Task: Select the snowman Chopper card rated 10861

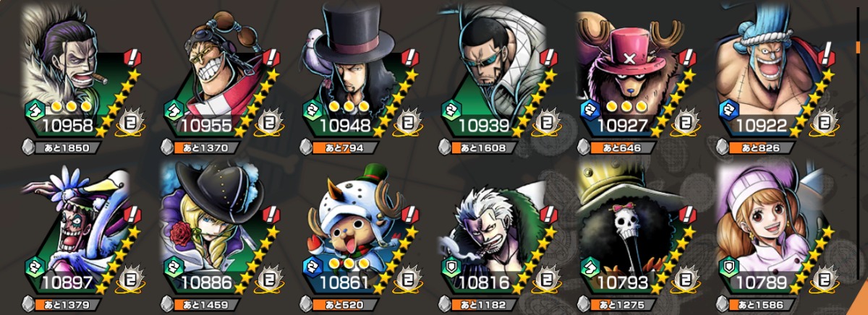Action: 357,231
